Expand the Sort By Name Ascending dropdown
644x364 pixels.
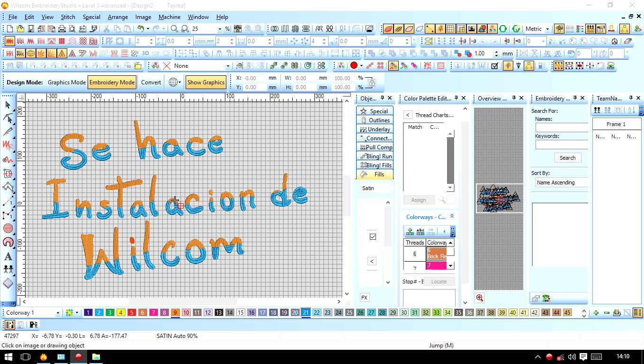562,182
